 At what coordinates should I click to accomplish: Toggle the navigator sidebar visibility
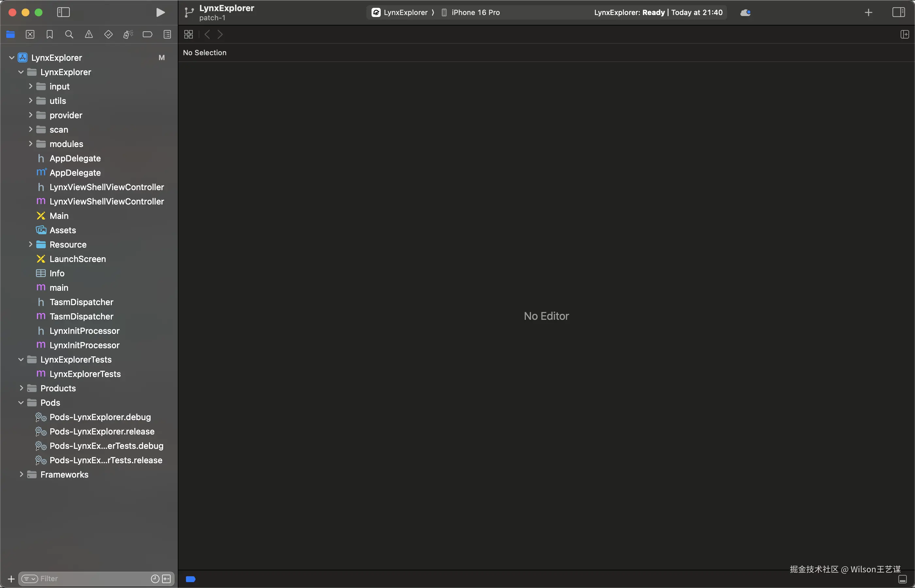[63, 13]
